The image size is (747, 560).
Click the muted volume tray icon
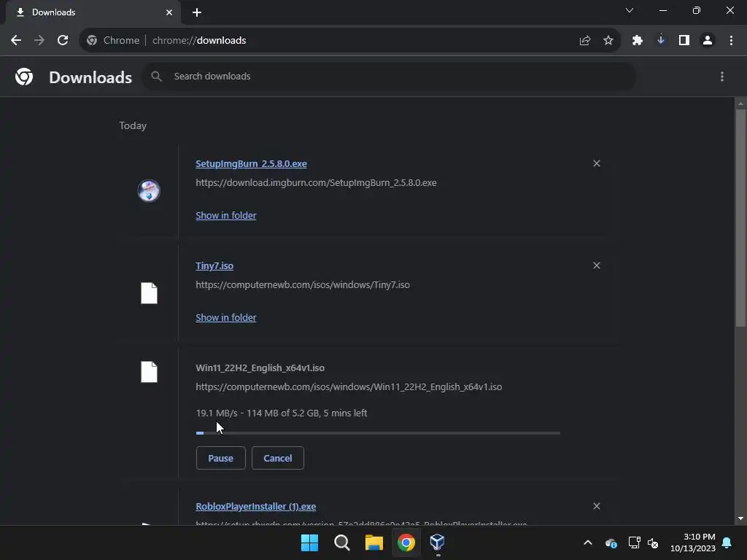tap(653, 542)
